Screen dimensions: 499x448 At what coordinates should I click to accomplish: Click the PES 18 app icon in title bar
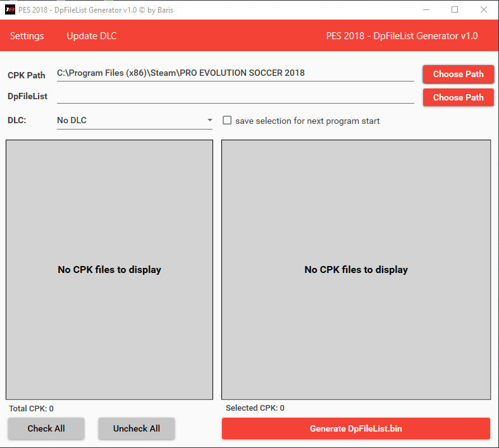(10, 9)
